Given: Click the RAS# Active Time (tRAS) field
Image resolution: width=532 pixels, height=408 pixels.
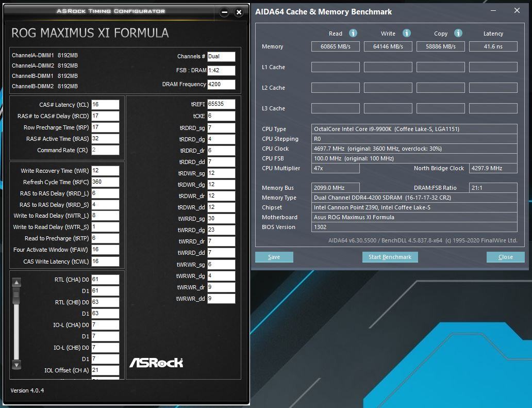Looking at the screenshot, I should tap(105, 139).
